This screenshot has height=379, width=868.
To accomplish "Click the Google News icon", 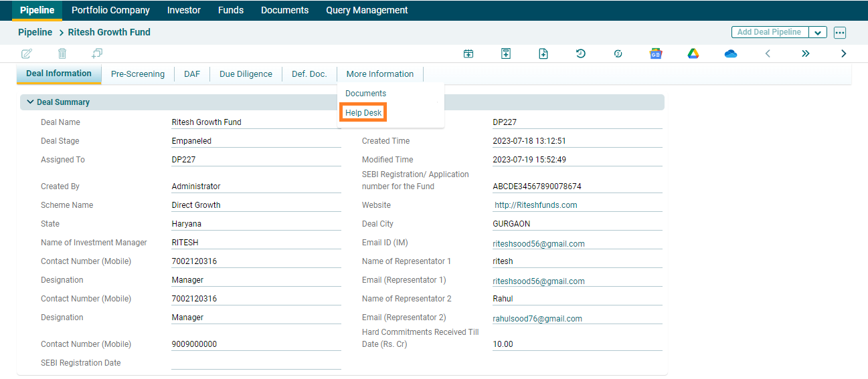I will [656, 53].
